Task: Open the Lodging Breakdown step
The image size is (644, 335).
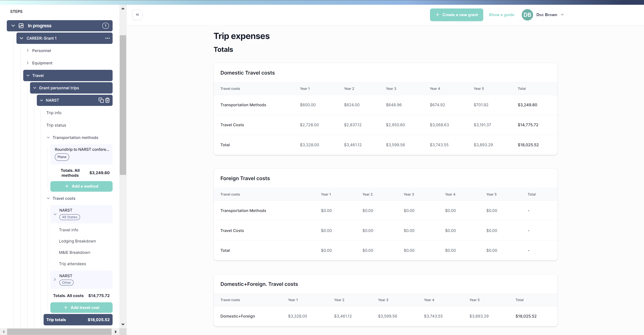Action: (x=77, y=241)
